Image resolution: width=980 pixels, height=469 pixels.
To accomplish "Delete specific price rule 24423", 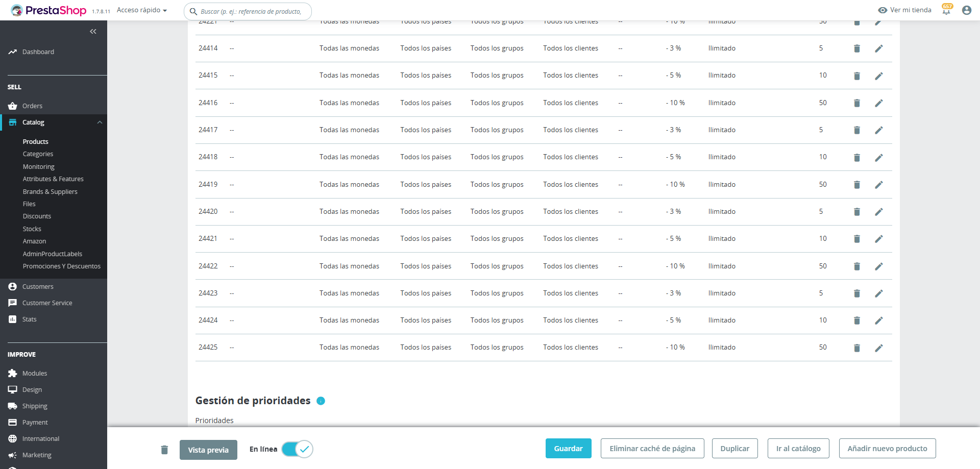I will [x=857, y=293].
